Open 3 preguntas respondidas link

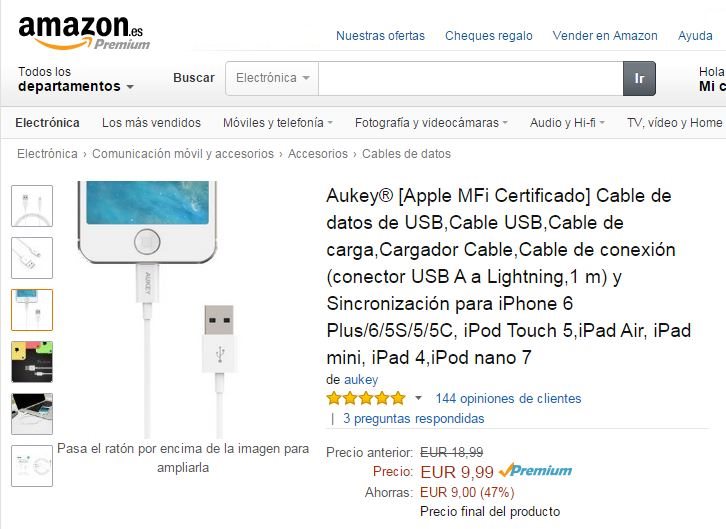[x=413, y=418]
